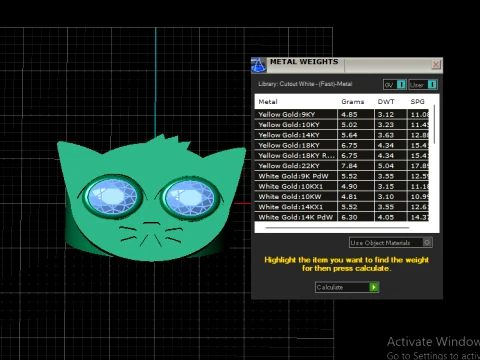480x360 pixels.
Task: Select the left gemstone eye on cat model
Action: pyautogui.click(x=112, y=196)
